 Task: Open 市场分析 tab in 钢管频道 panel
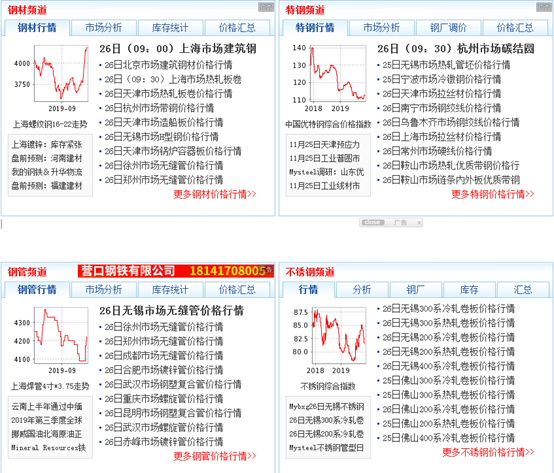point(104,290)
